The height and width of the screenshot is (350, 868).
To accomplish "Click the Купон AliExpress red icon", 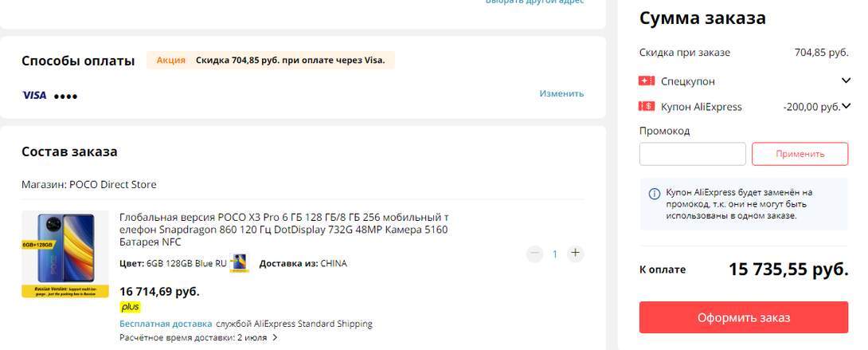I will [x=647, y=106].
